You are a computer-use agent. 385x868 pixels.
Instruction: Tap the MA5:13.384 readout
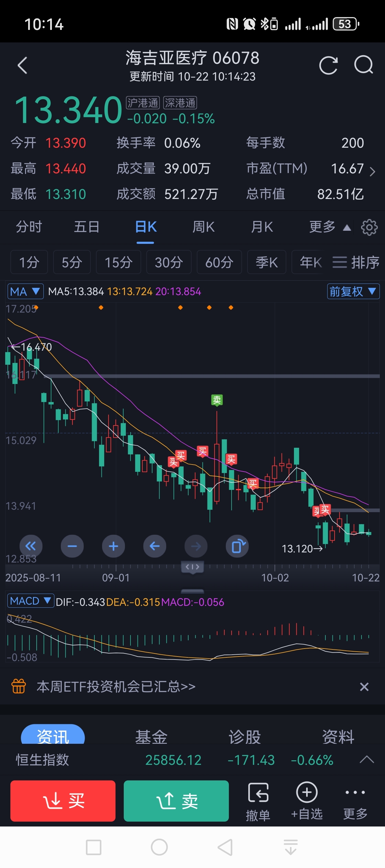[76, 291]
